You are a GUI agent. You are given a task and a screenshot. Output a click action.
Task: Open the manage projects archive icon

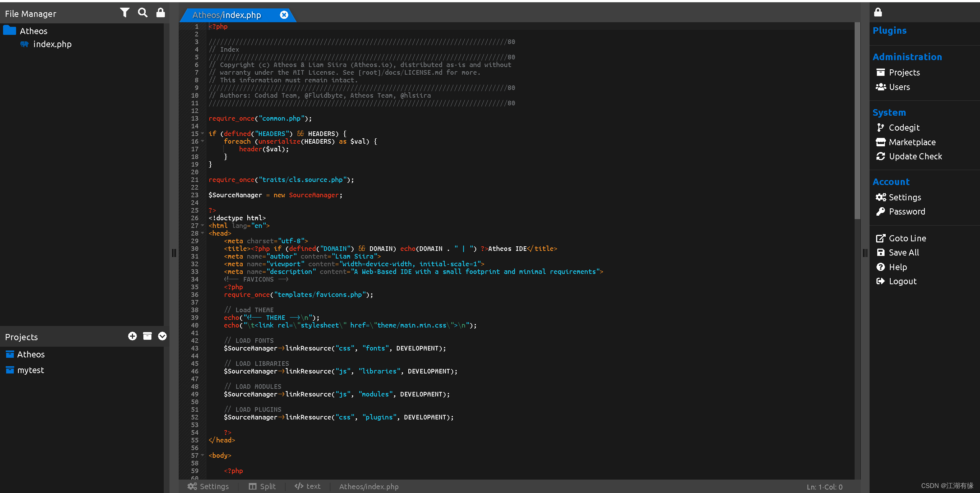(x=147, y=336)
